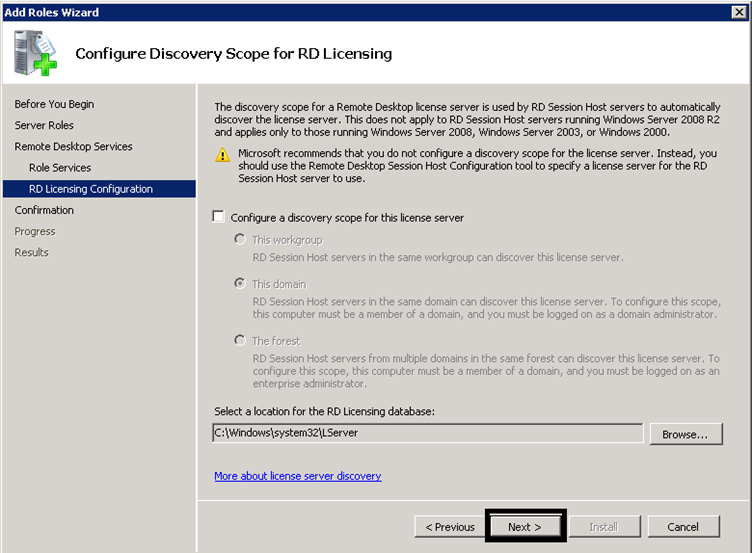Click the workgroup discovery description text
The image size is (752, 553).
click(438, 257)
